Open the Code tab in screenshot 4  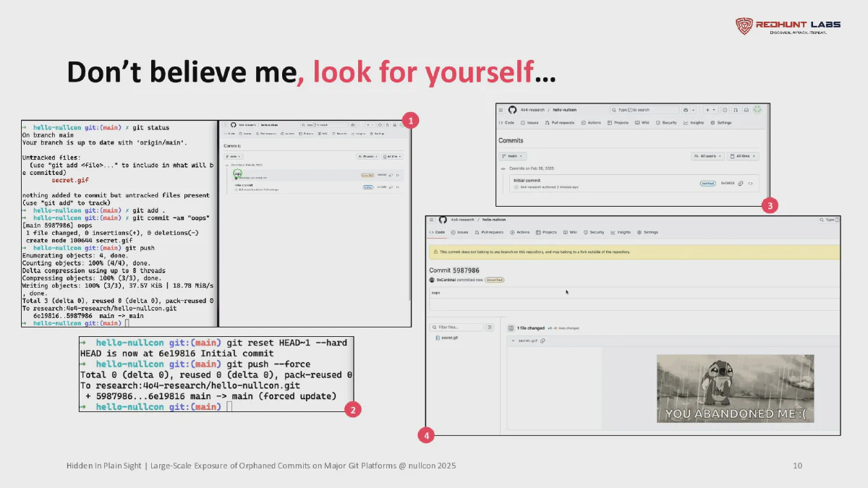pos(437,232)
